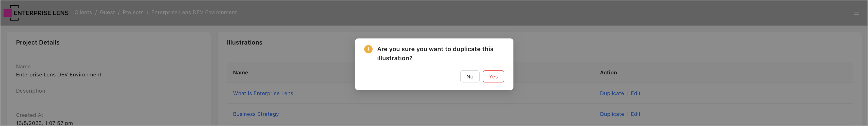The height and width of the screenshot is (126, 868).
Task: Duplicate the What is Enterprise Lens illustration
Action: coord(612,93)
